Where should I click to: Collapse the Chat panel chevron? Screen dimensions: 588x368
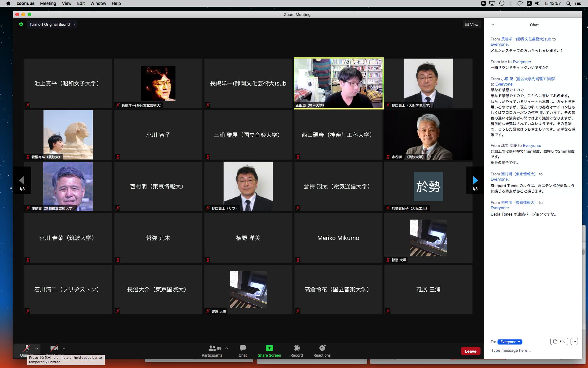click(493, 25)
